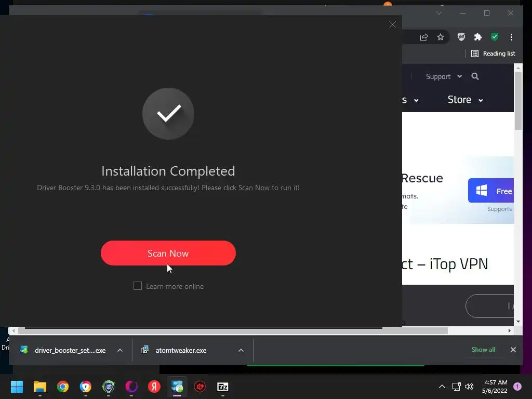Open 7-Zip from the taskbar
Viewport: 532px width, 399px height.
click(222, 387)
